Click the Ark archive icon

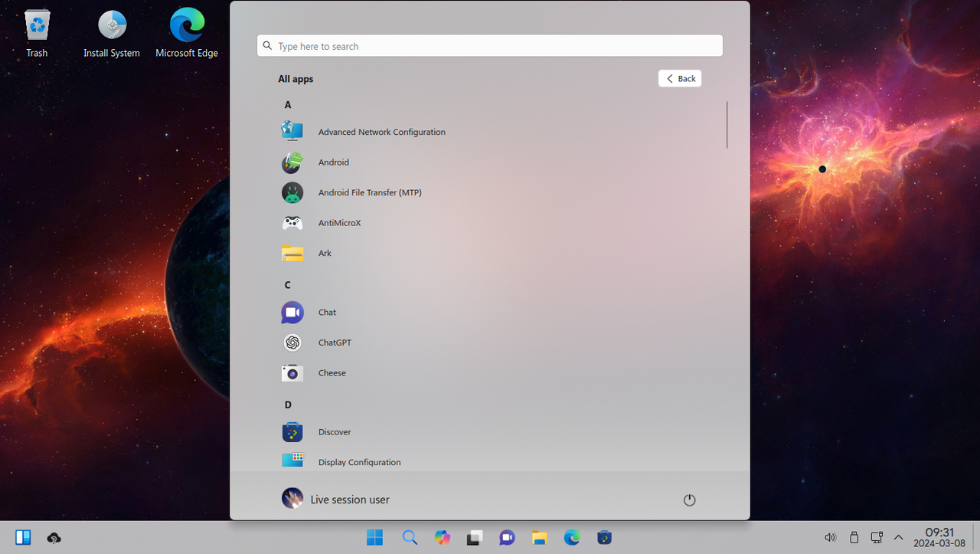[292, 253]
